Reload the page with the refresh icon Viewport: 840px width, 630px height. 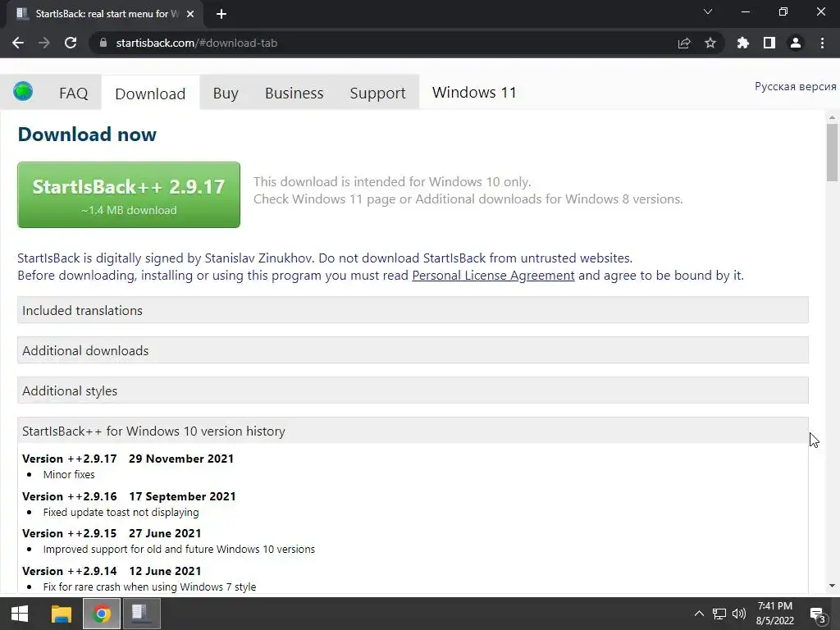pyautogui.click(x=71, y=43)
